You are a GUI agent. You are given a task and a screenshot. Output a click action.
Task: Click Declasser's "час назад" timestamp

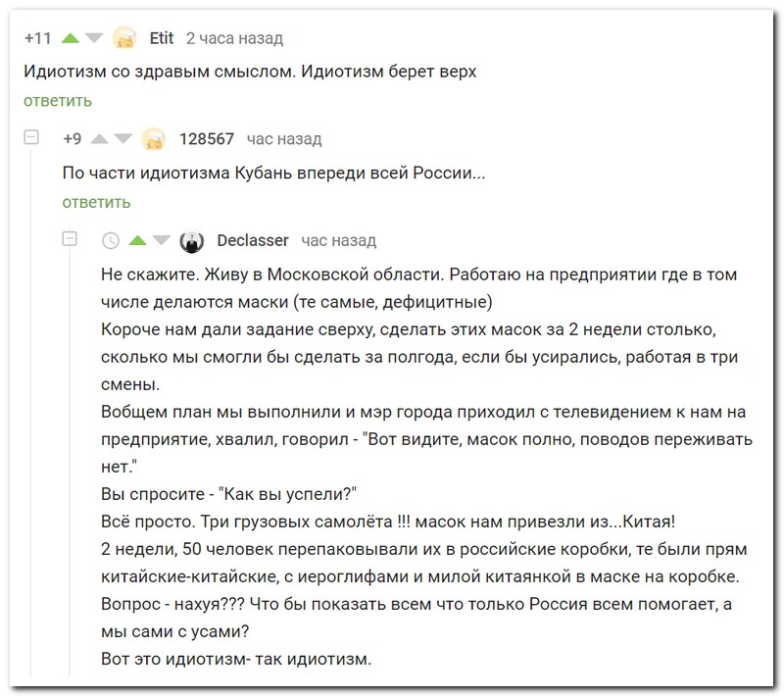tap(339, 240)
